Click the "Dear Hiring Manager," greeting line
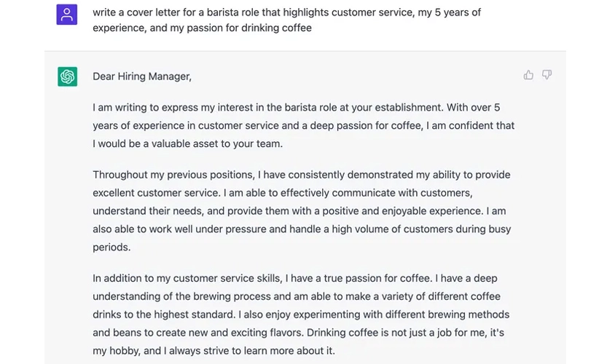 [x=142, y=76]
